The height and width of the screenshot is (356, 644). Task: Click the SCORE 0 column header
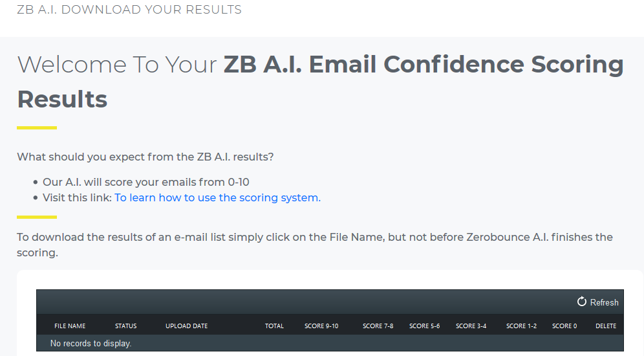click(x=564, y=326)
